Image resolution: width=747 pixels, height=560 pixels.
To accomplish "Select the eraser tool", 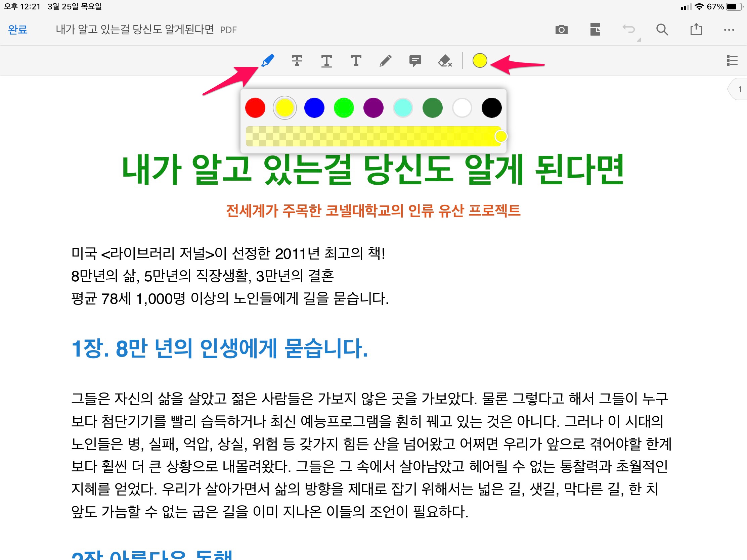I will pos(444,61).
